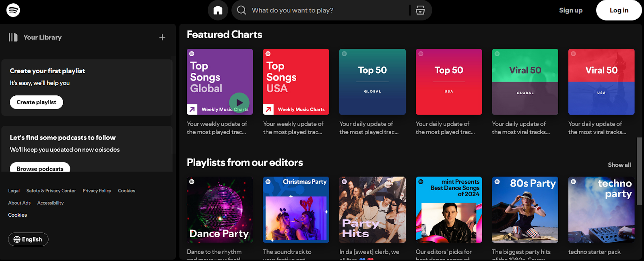This screenshot has height=261, width=644.
Task: Open the English language selector
Action: 28,239
